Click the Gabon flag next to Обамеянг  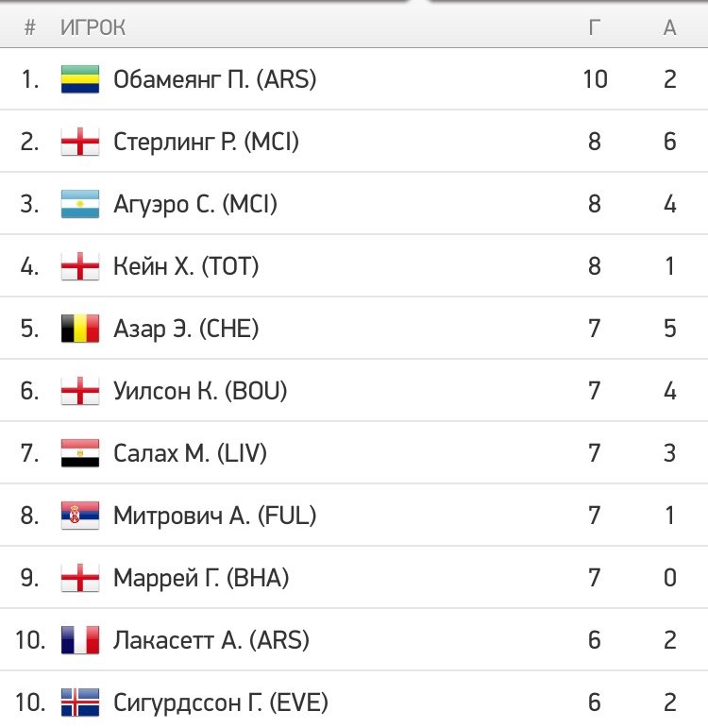(80, 79)
